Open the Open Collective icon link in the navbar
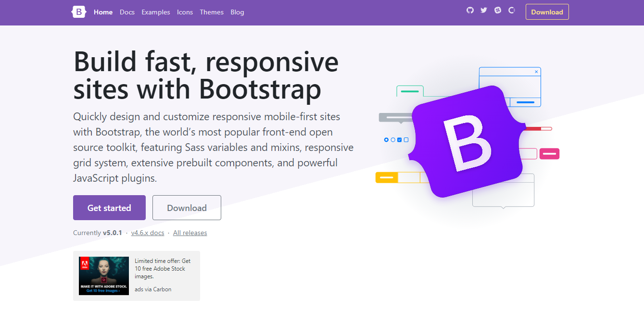 512,10
